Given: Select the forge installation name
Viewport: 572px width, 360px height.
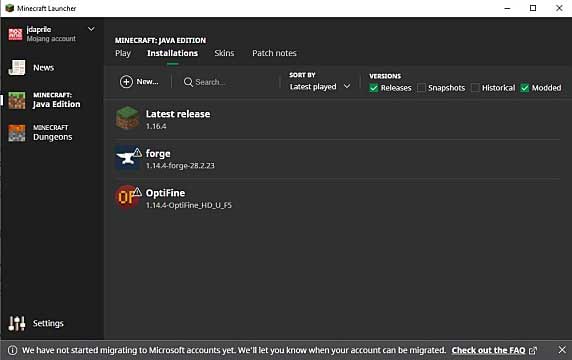Looking at the screenshot, I should tap(158, 154).
